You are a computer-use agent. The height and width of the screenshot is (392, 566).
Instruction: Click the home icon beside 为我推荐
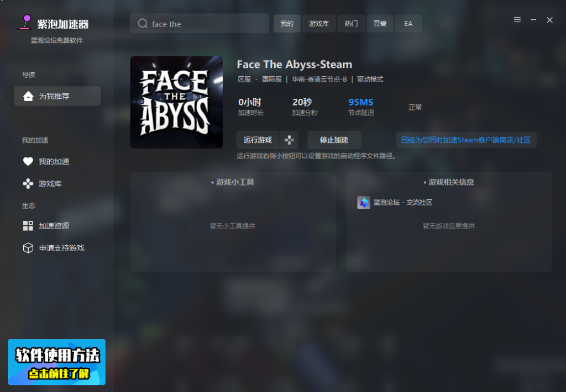[28, 96]
